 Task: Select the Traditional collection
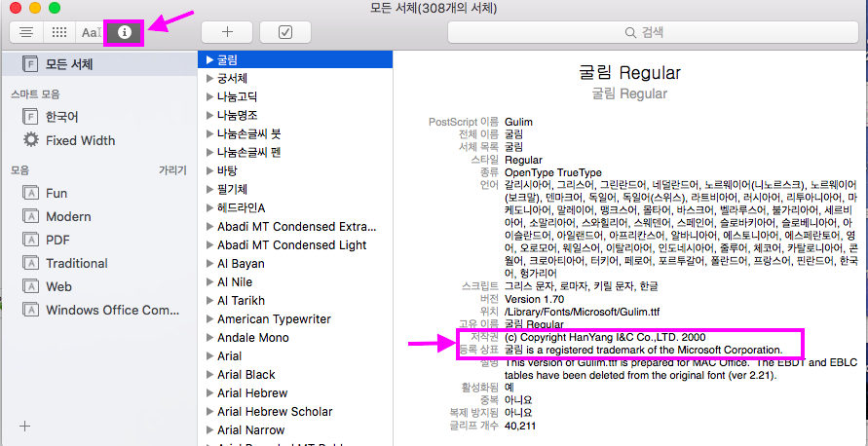pyautogui.click(x=76, y=264)
